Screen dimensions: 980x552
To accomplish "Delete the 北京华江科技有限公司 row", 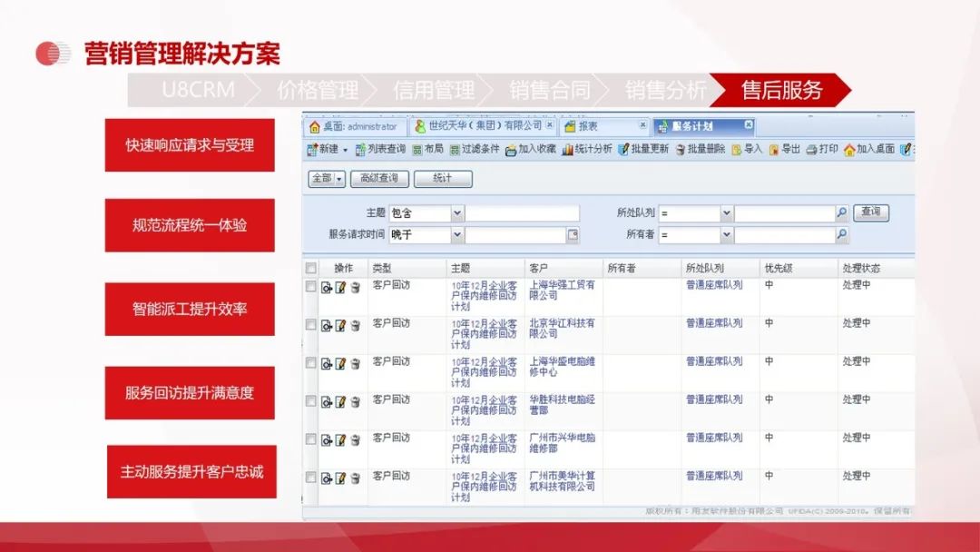I will click(x=355, y=326).
